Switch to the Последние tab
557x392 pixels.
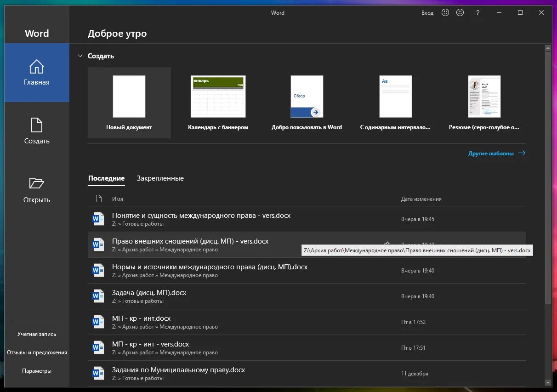[x=106, y=178]
